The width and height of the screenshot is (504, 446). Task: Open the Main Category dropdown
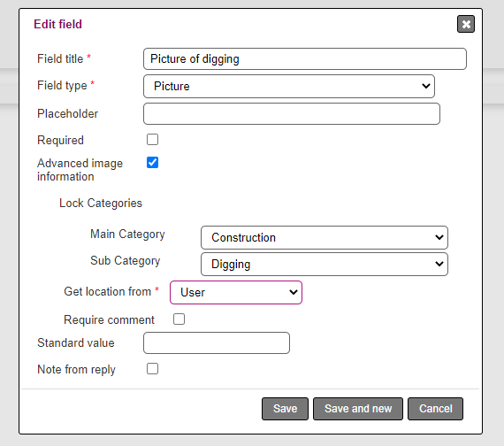point(325,237)
